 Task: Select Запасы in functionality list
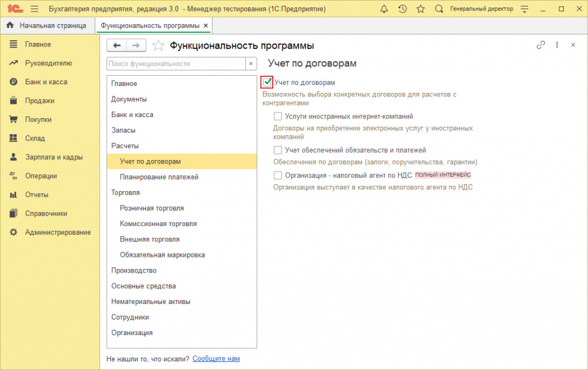[182, 130]
